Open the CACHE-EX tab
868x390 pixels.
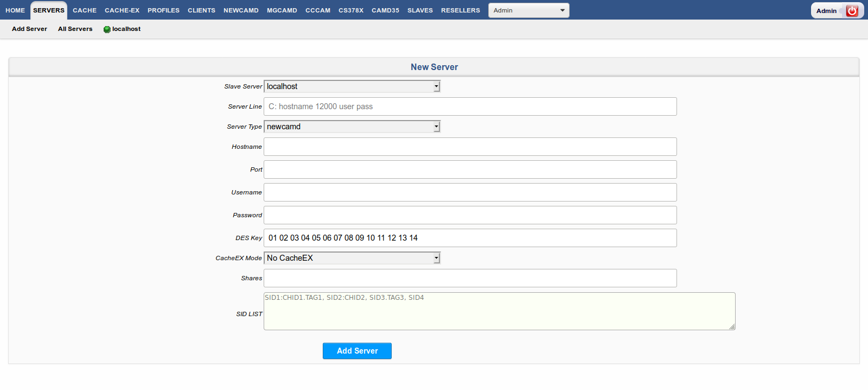(x=122, y=10)
